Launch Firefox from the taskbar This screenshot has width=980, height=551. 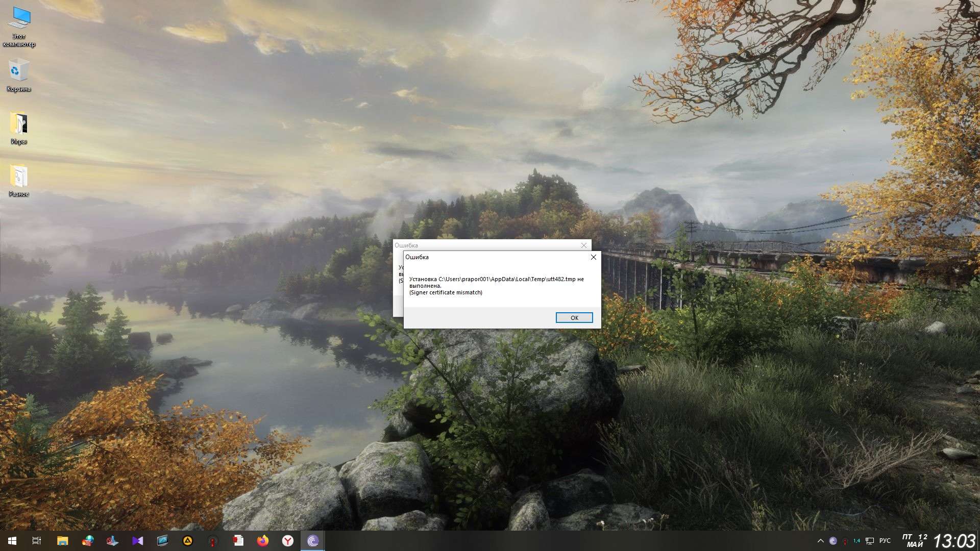tap(263, 541)
